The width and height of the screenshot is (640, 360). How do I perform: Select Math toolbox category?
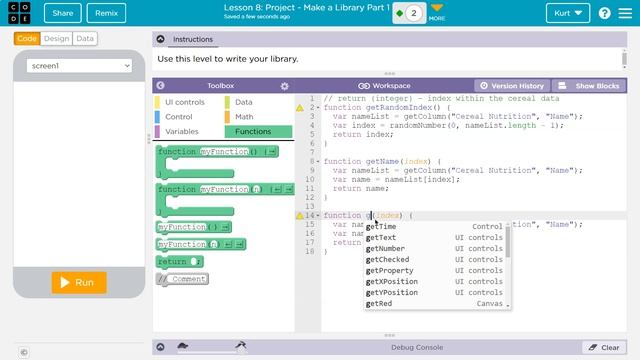coord(258,117)
